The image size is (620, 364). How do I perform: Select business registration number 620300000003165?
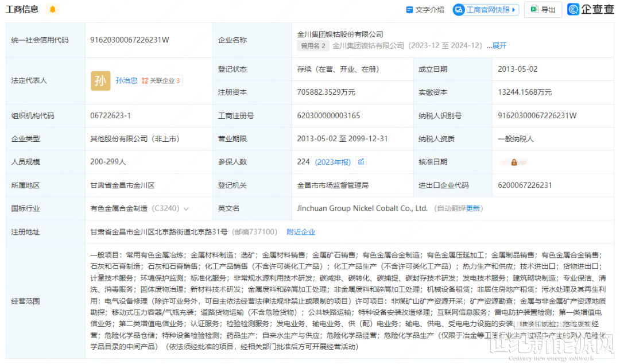click(x=328, y=115)
